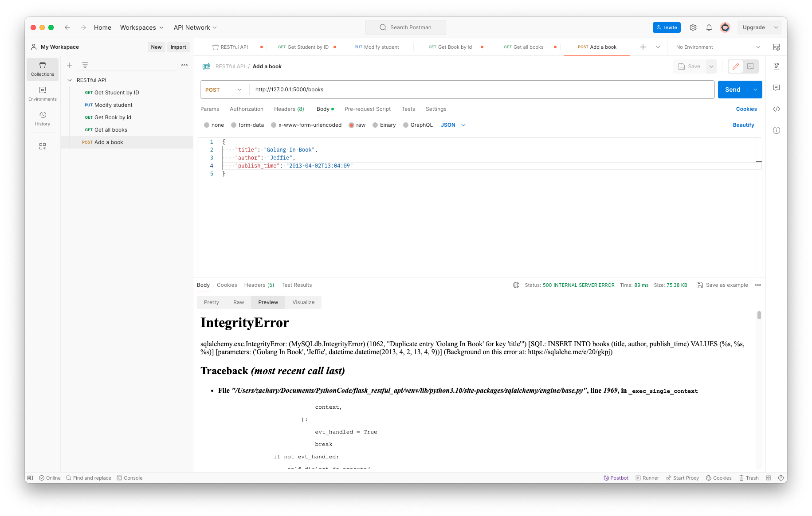Open Modify student request in sidebar
The width and height of the screenshot is (812, 516).
coord(127,105)
